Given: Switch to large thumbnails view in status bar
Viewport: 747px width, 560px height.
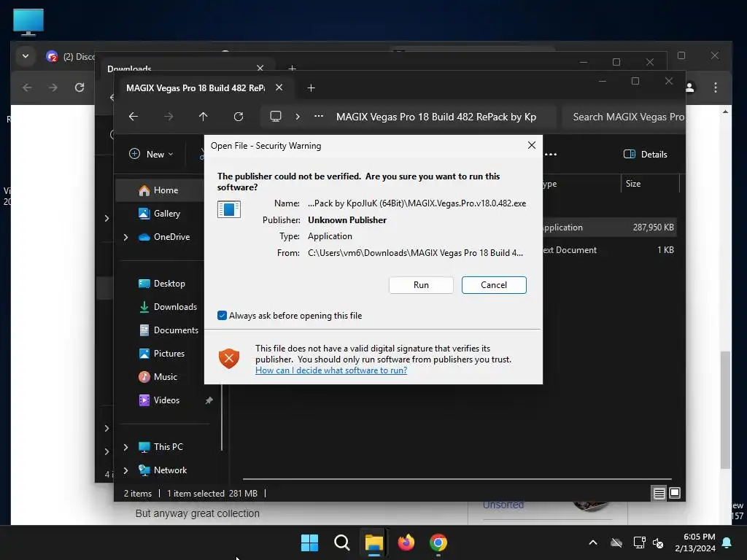Looking at the screenshot, I should tap(675, 493).
